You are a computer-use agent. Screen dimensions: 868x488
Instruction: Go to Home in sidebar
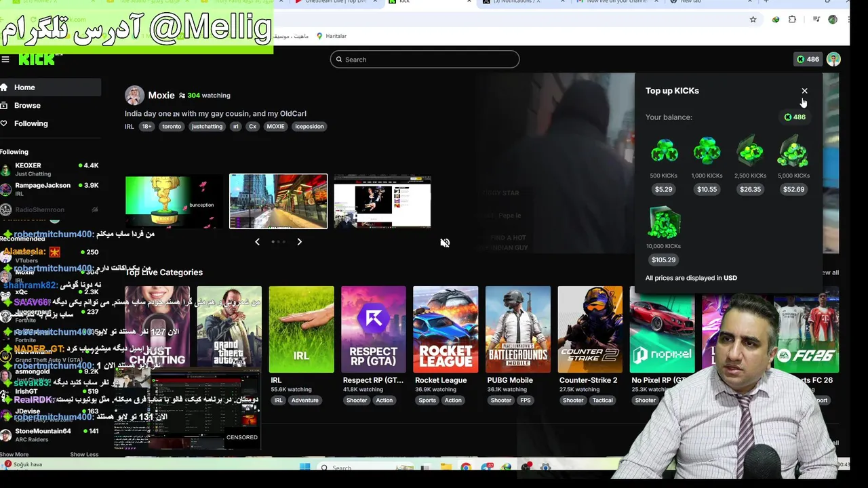click(50, 87)
